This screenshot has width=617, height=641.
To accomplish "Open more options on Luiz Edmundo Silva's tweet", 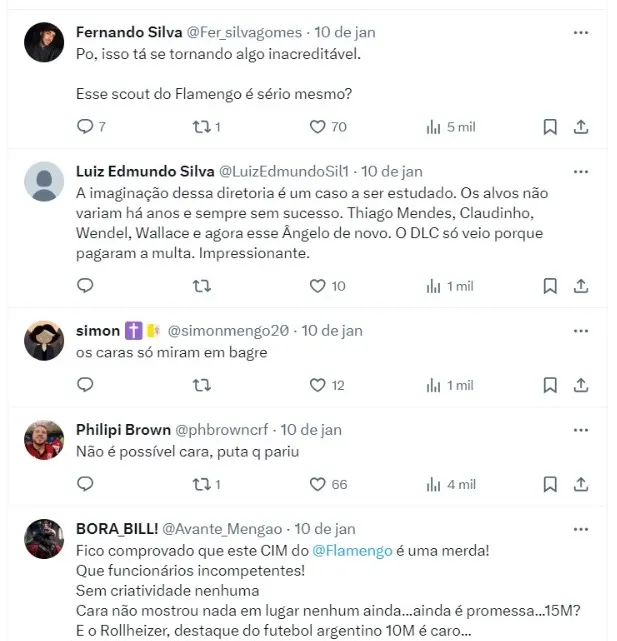I will (x=581, y=171).
